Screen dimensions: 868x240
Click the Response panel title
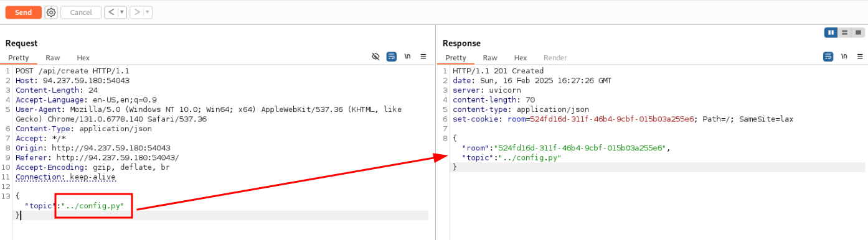(x=461, y=43)
